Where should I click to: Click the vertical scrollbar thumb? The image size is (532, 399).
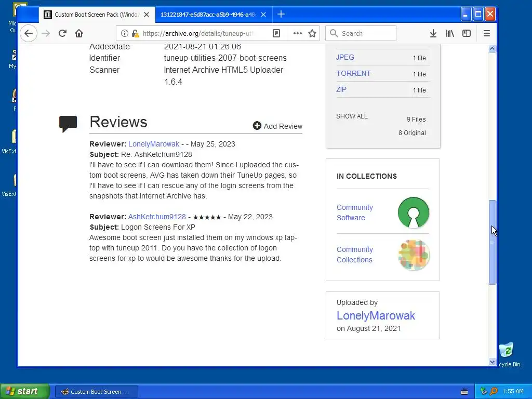click(493, 242)
